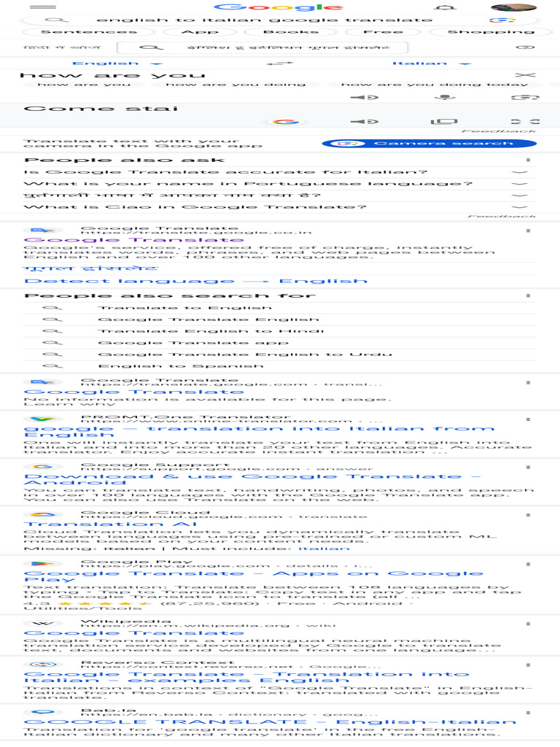Open options dots for Google Support result
The width and height of the screenshot is (560, 747).
(x=528, y=467)
